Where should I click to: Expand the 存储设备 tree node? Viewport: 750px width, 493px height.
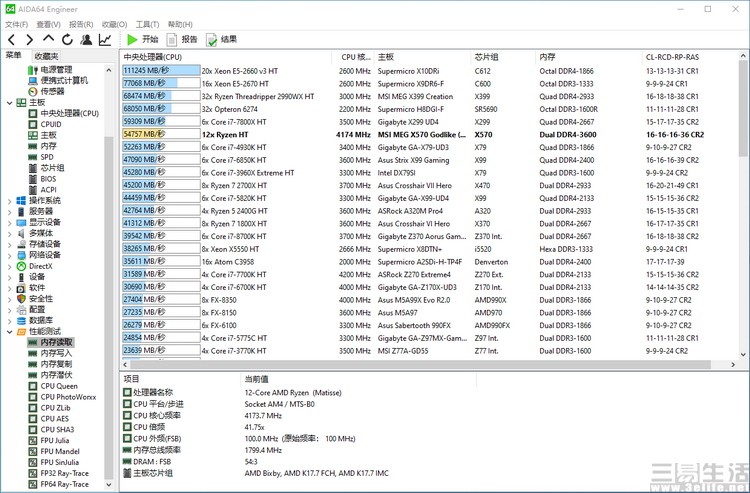10,244
